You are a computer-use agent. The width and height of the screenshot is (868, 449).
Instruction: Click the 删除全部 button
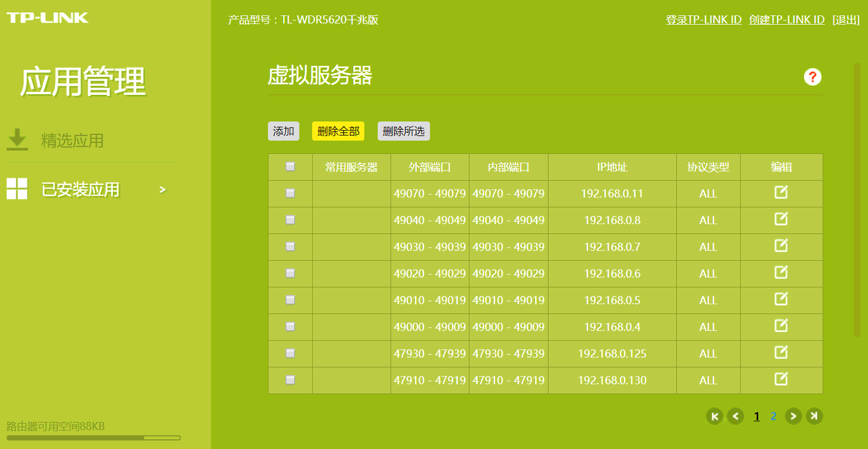point(338,131)
